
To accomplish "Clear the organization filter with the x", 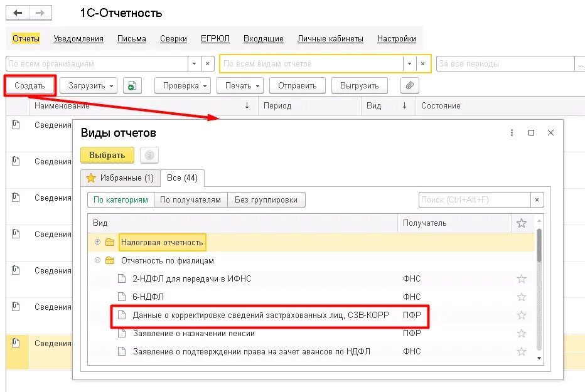I will pos(207,64).
